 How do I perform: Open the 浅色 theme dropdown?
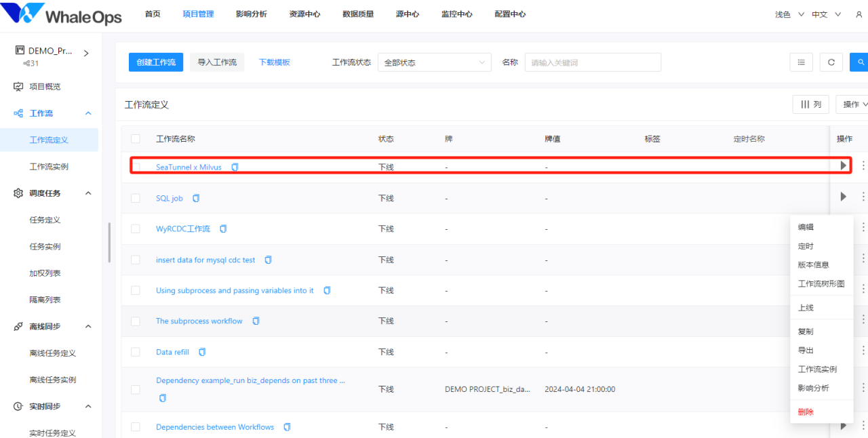789,14
